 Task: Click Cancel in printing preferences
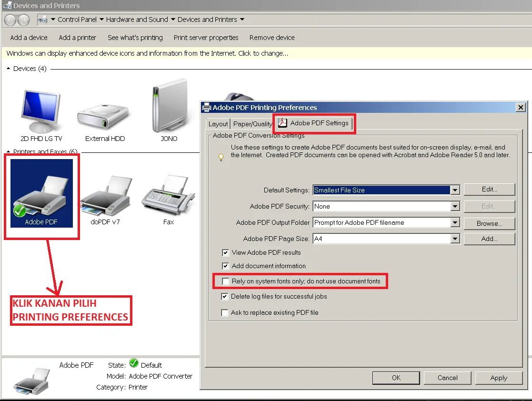coord(448,378)
